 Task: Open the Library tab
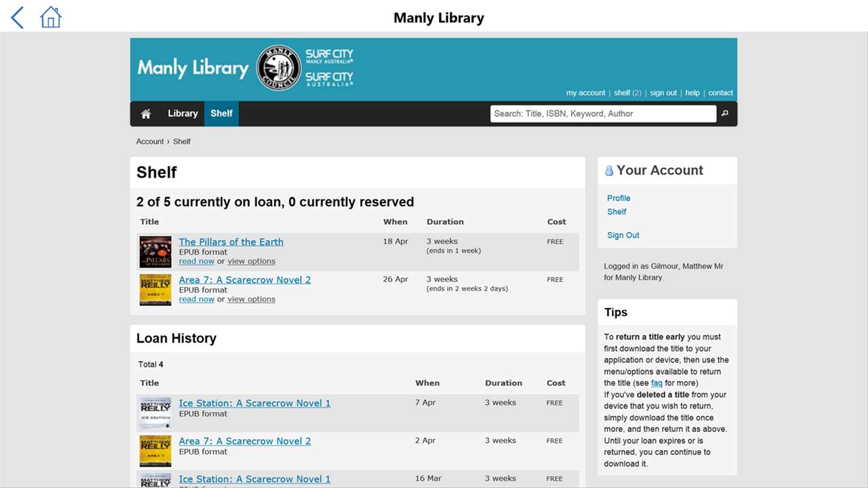[x=183, y=113]
